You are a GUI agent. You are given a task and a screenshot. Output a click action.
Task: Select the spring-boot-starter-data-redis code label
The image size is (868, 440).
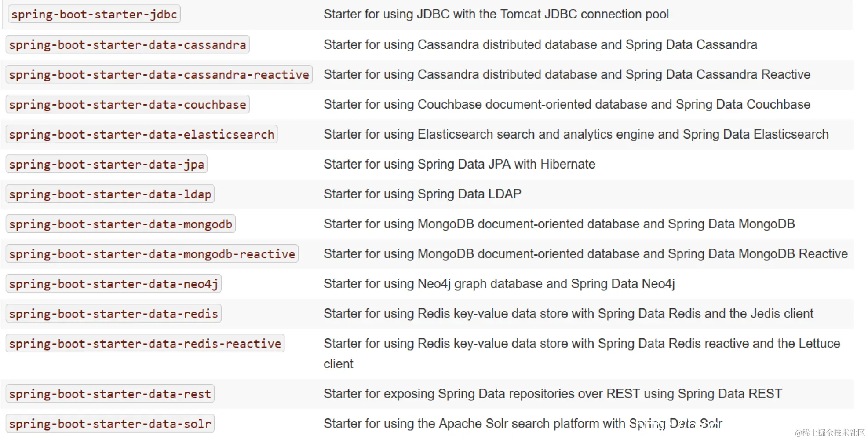(113, 314)
